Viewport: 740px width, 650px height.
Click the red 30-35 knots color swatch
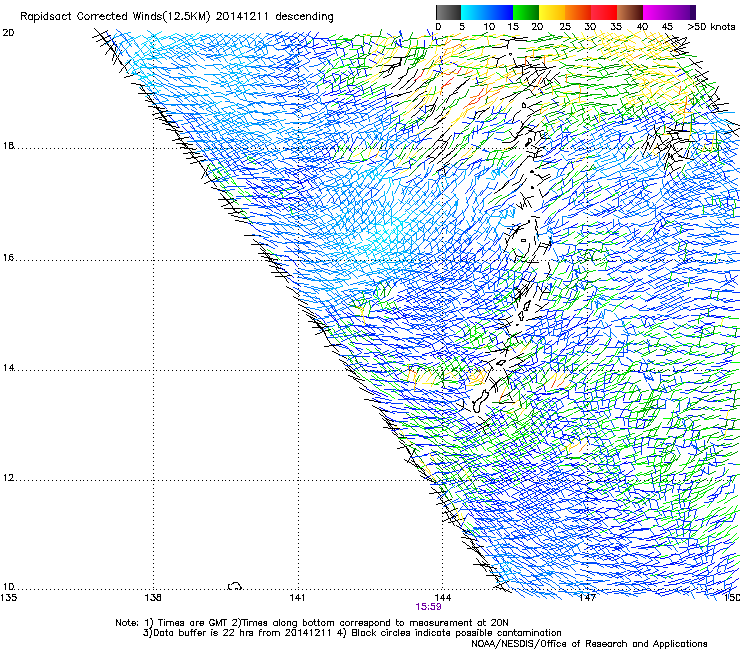pyautogui.click(x=604, y=12)
